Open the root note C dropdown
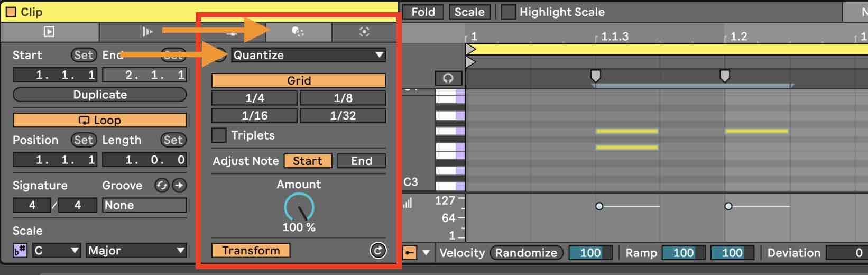868x275 pixels. (57, 250)
